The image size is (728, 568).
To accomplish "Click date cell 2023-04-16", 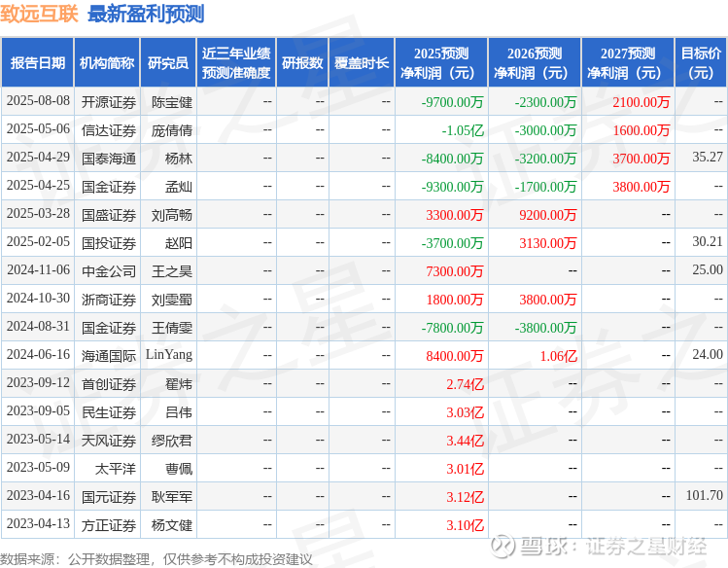I will (x=38, y=496).
